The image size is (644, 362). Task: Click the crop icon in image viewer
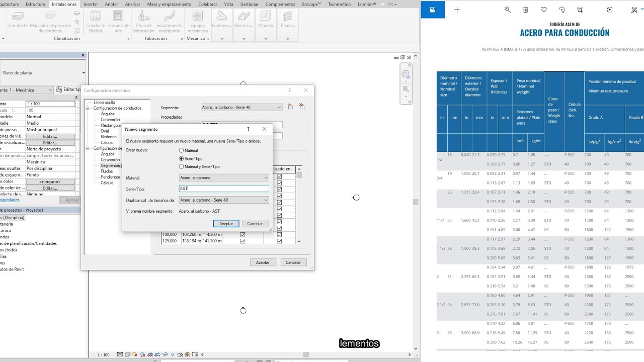click(580, 10)
